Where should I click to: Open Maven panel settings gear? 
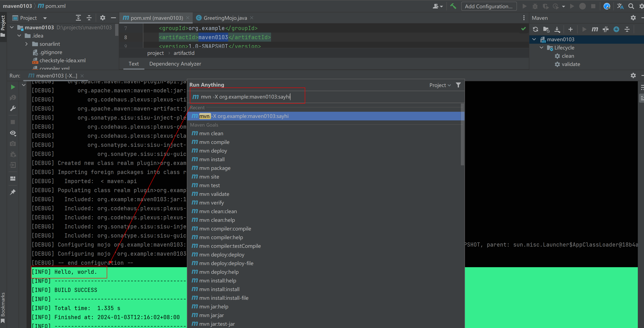633,18
